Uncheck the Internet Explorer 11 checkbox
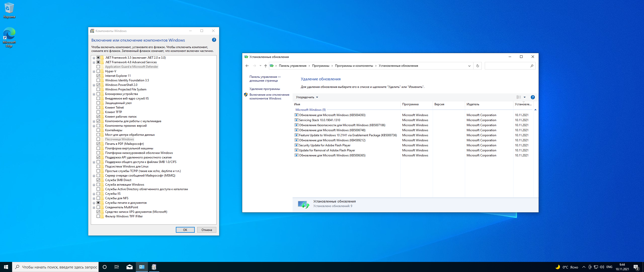The width and height of the screenshot is (644, 272). pyautogui.click(x=98, y=76)
